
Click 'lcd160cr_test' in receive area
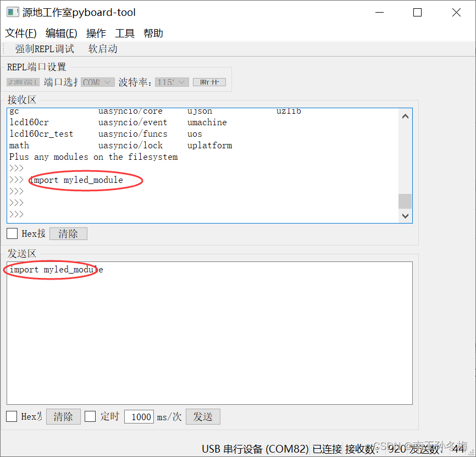click(41, 134)
